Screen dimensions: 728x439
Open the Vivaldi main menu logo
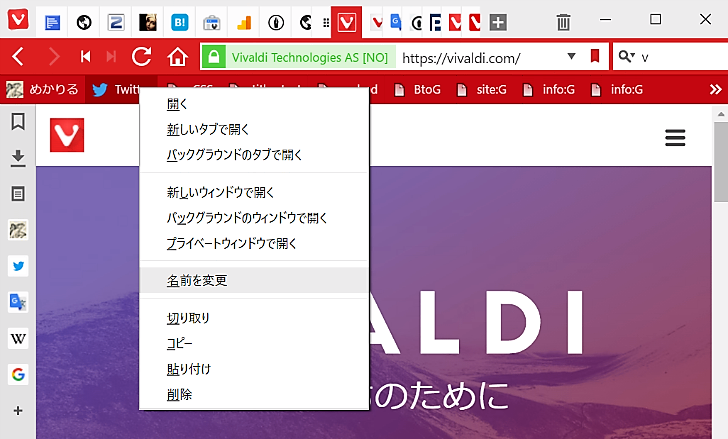[x=18, y=19]
